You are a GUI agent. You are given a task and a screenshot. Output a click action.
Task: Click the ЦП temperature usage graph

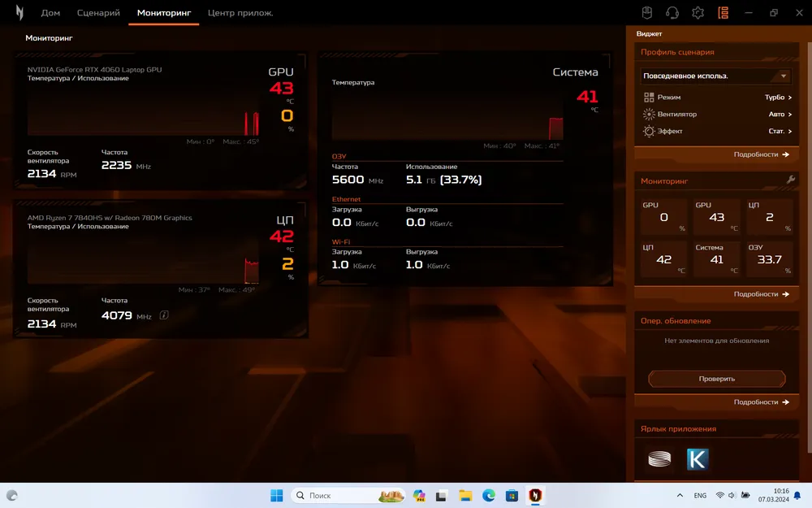143,258
